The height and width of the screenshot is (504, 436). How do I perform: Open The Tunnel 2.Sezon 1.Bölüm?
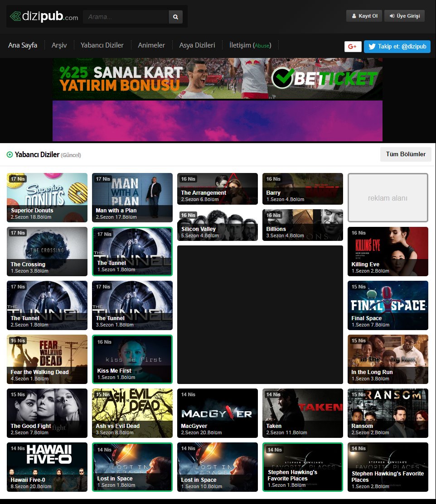tap(47, 305)
